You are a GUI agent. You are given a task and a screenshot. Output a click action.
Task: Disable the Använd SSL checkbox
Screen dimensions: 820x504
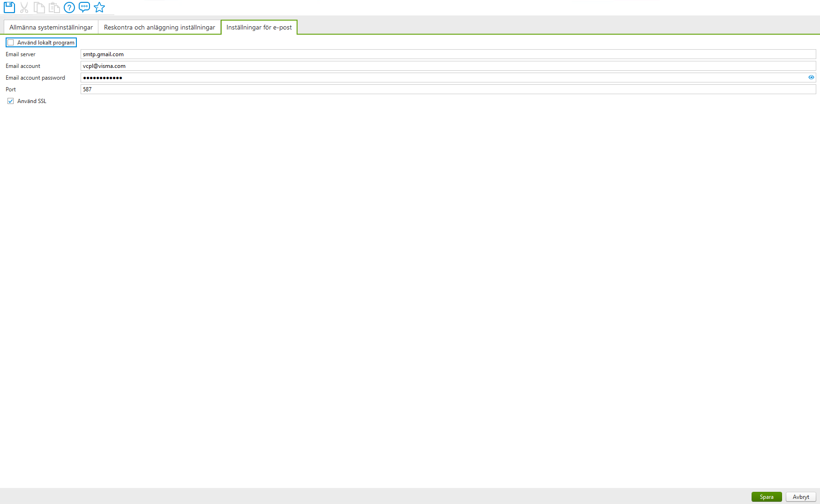pyautogui.click(x=10, y=101)
